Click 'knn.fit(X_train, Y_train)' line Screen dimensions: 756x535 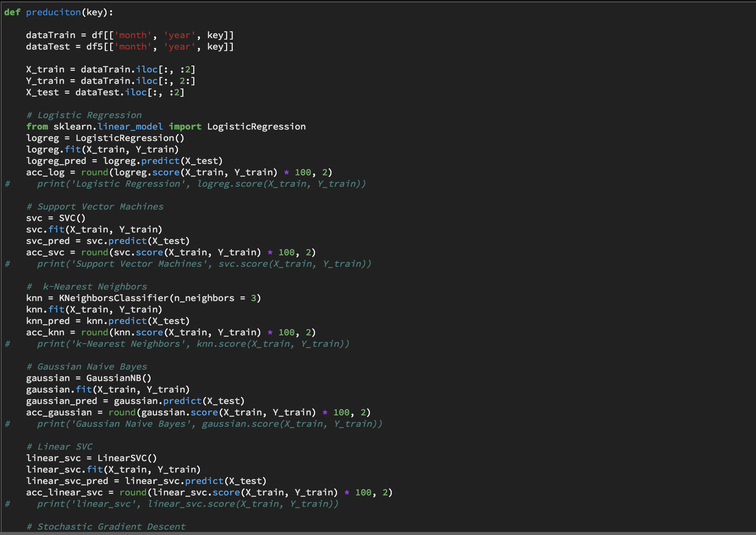[94, 309]
